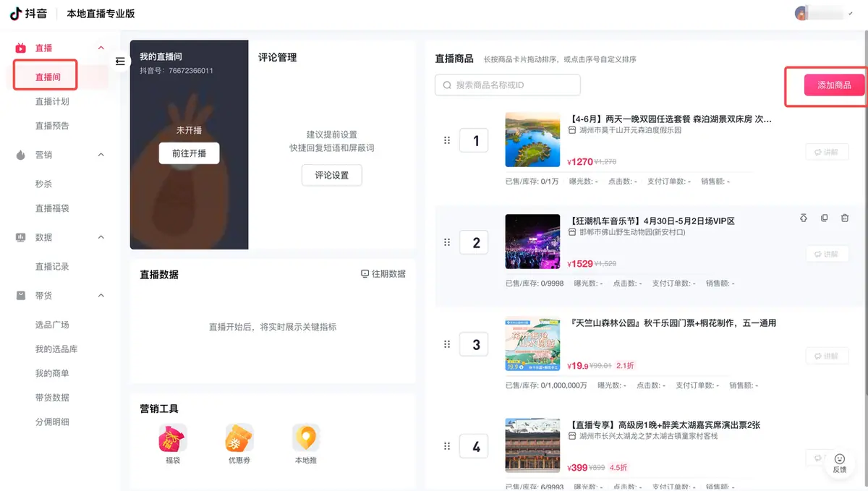Click the 反馈 feedback smiley icon
The image size is (868, 491).
point(840,458)
